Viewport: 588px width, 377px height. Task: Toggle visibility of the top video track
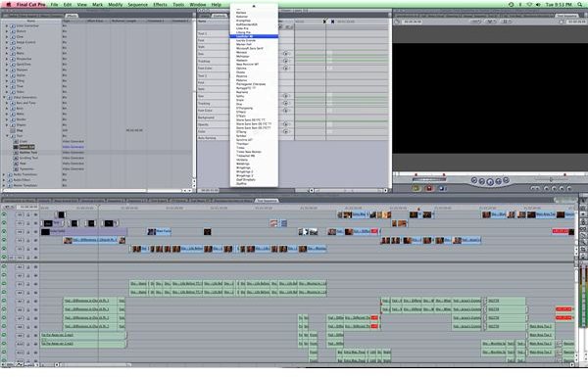tap(4, 214)
